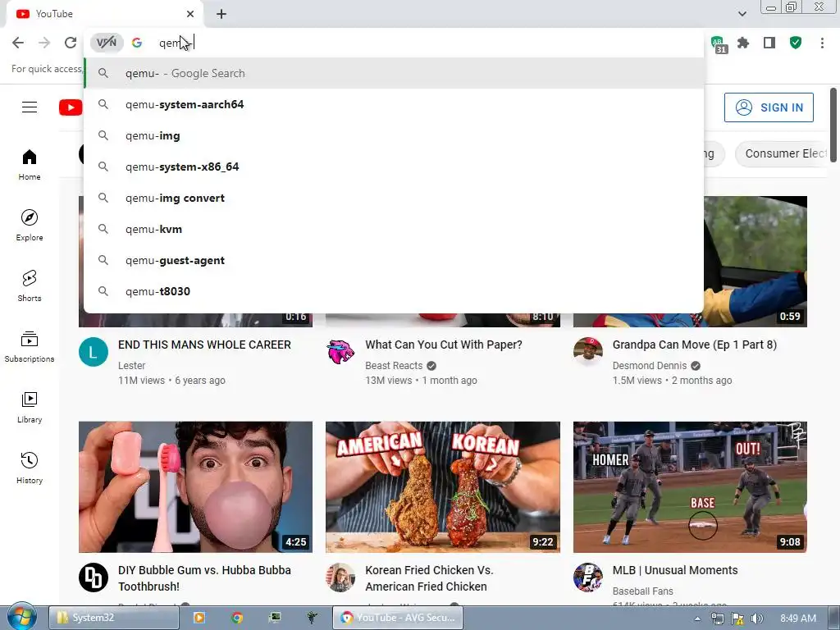Click the YouTube logo
The height and width of the screenshot is (630, 840).
[71, 107]
